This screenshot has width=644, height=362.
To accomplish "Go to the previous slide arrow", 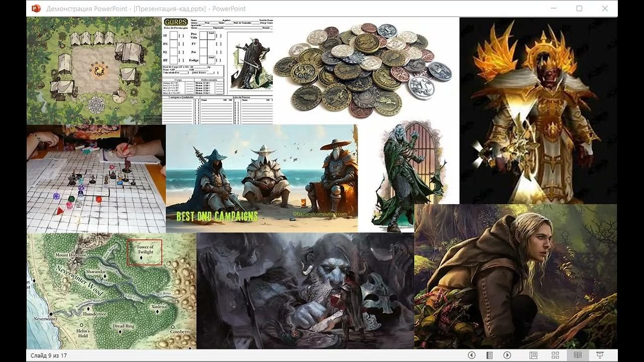I will pyautogui.click(x=471, y=355).
